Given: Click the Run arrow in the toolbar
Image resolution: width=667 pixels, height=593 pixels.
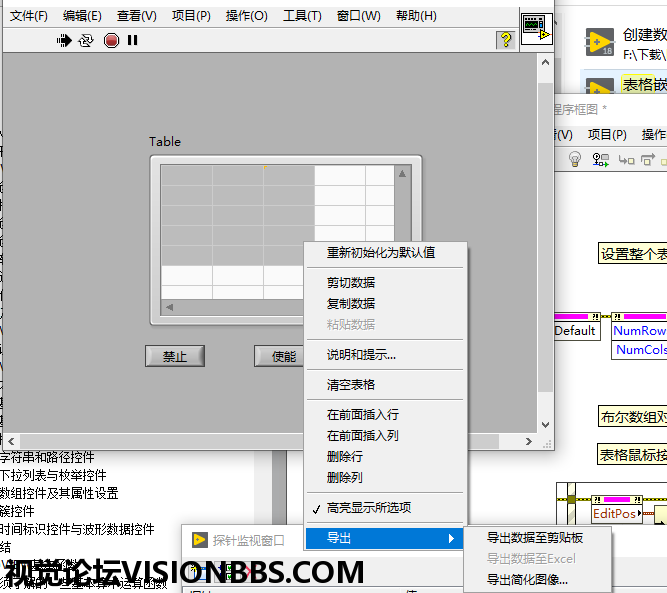Looking at the screenshot, I should click(x=65, y=41).
